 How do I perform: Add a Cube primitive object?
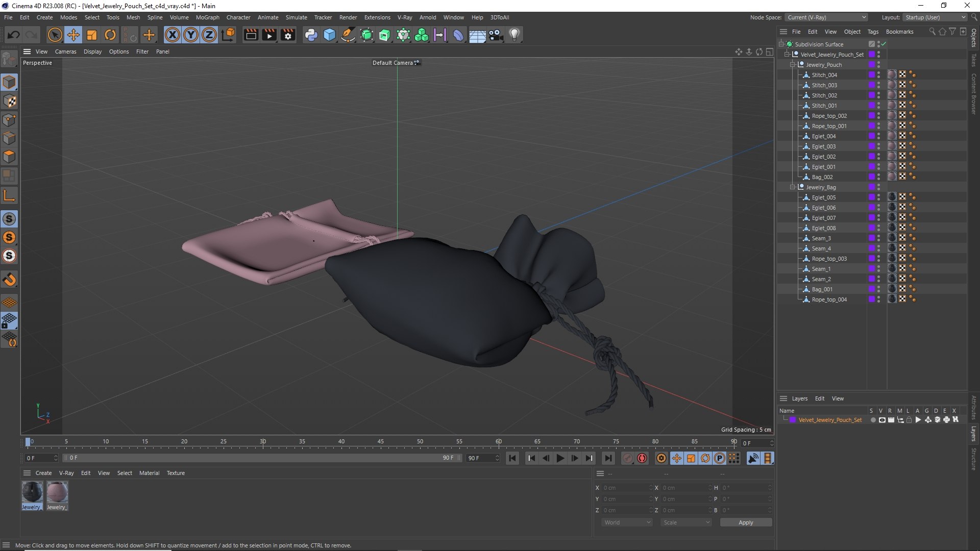330,35
